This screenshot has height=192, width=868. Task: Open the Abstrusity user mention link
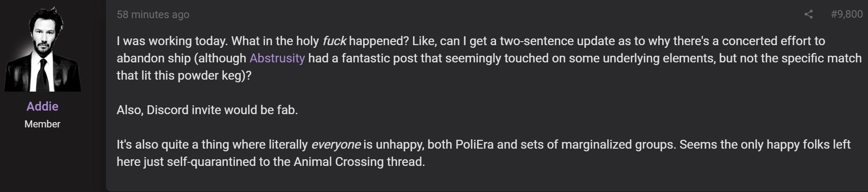[277, 58]
